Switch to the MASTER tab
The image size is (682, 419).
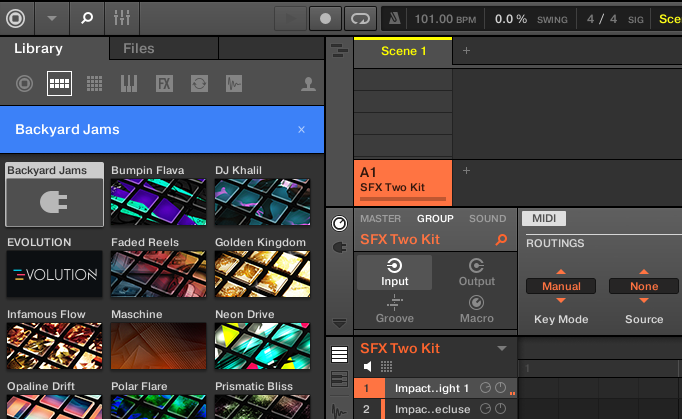(380, 218)
